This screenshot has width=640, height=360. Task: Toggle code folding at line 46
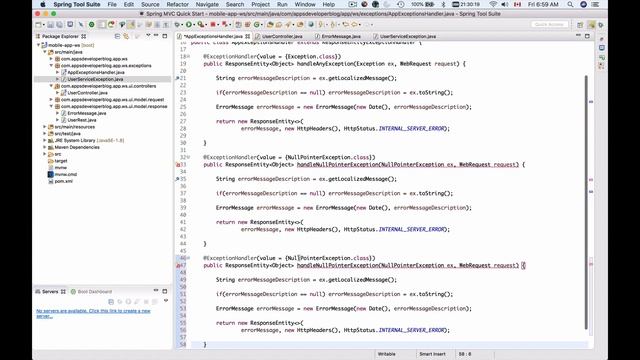188,258
